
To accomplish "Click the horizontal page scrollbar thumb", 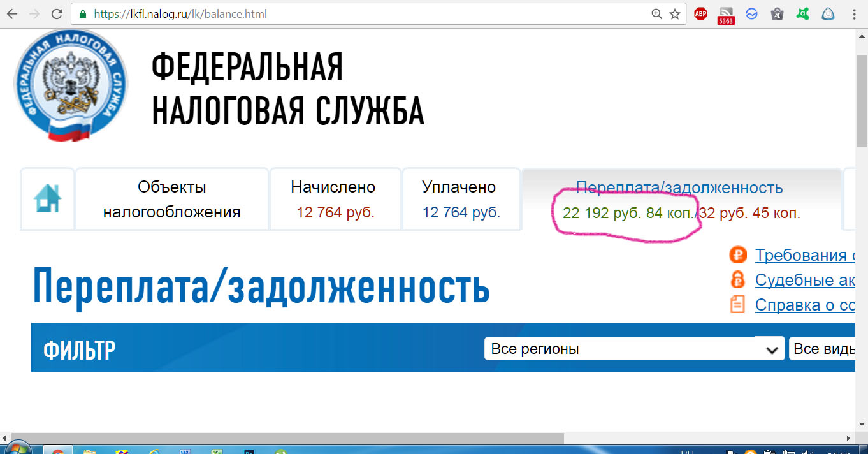I will coord(288,437).
